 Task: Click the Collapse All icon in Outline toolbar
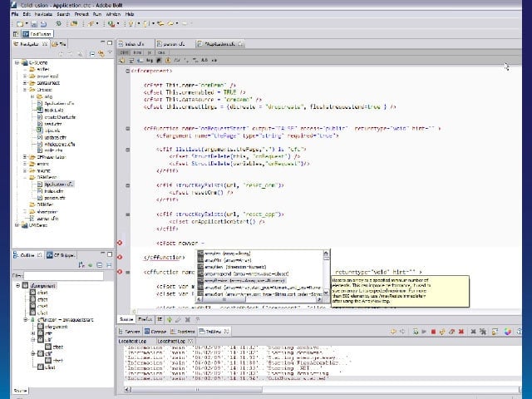(109, 265)
